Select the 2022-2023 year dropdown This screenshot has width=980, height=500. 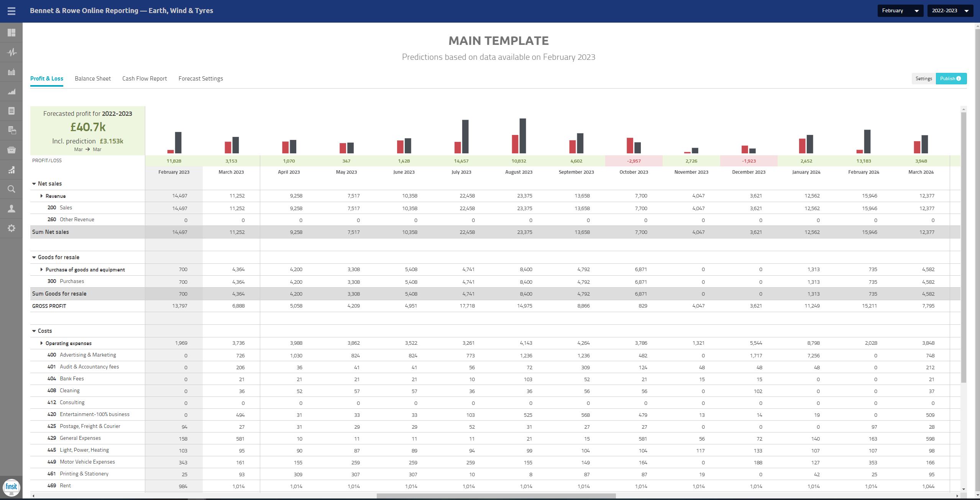coord(949,11)
